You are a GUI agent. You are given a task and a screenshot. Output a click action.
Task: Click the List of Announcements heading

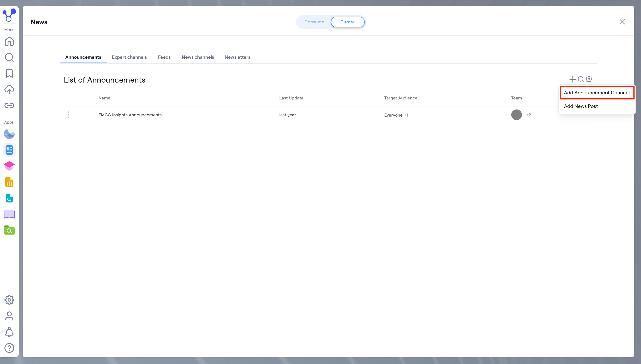105,80
